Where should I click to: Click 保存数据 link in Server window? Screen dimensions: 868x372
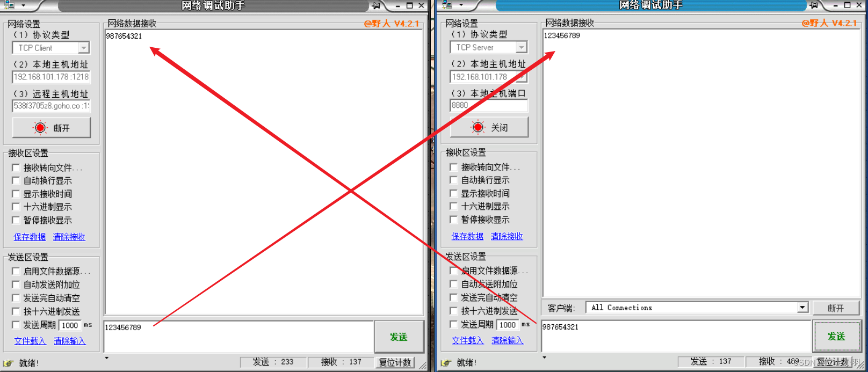click(x=467, y=236)
